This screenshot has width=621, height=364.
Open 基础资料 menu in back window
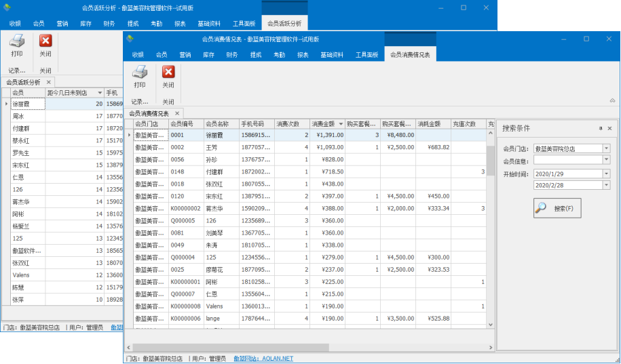pyautogui.click(x=209, y=23)
